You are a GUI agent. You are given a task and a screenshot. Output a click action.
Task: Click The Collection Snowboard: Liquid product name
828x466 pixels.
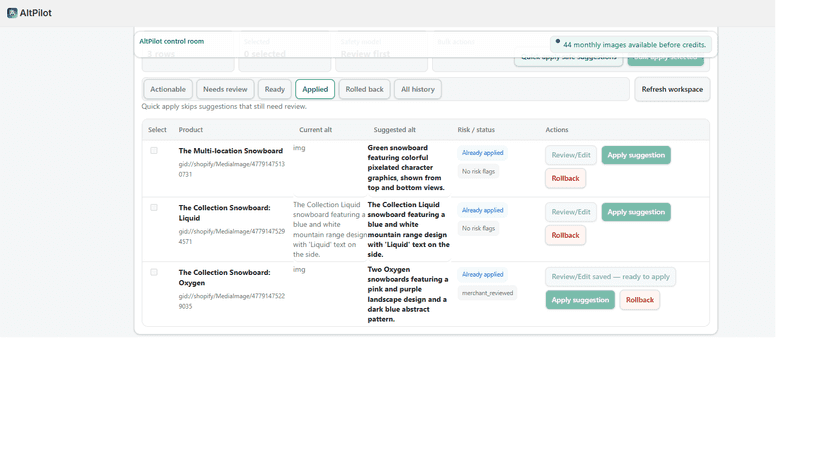(224, 213)
